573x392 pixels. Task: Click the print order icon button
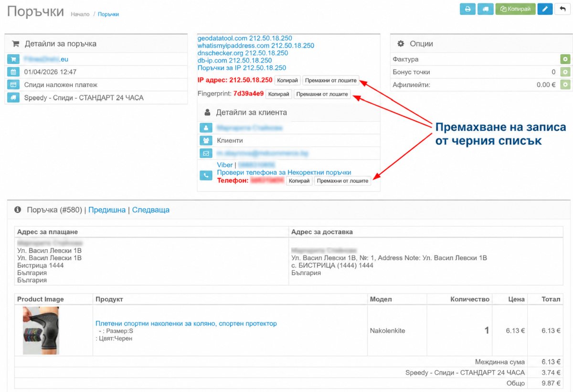pos(468,9)
